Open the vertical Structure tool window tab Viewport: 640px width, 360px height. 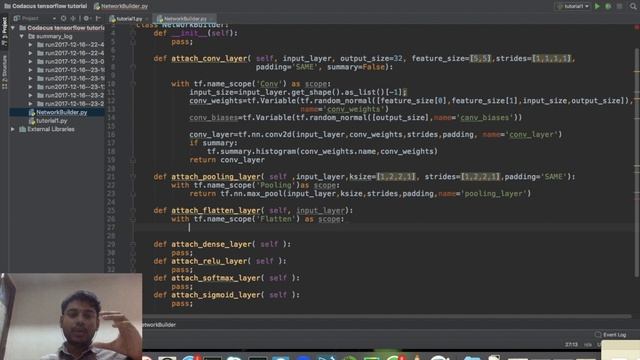click(x=4, y=72)
